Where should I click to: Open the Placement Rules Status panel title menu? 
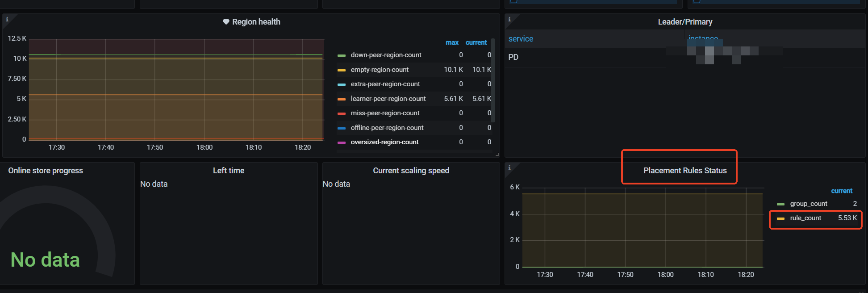(685, 171)
